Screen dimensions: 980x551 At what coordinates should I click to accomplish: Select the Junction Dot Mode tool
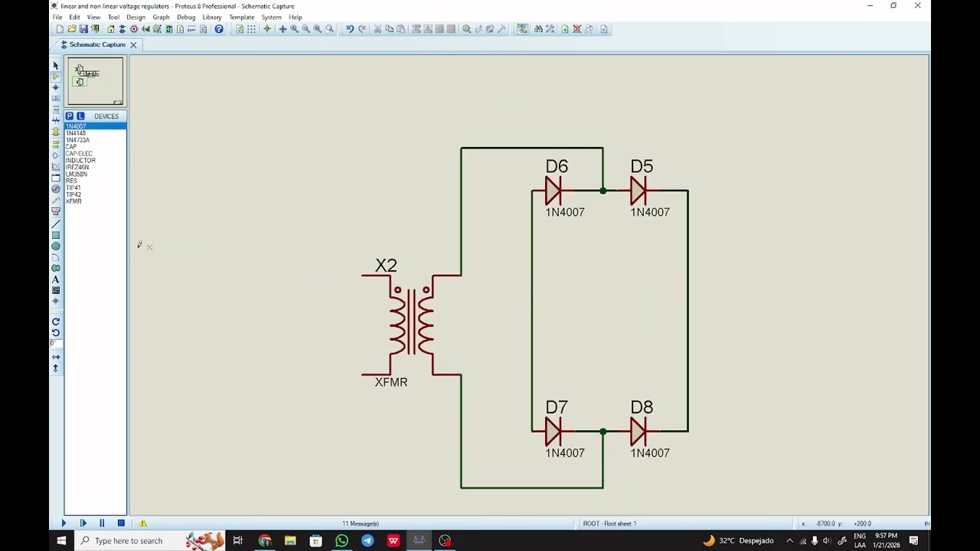(56, 87)
